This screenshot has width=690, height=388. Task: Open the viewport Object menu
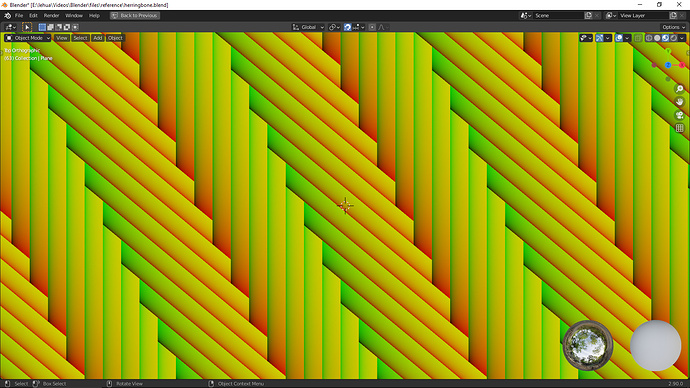[115, 38]
